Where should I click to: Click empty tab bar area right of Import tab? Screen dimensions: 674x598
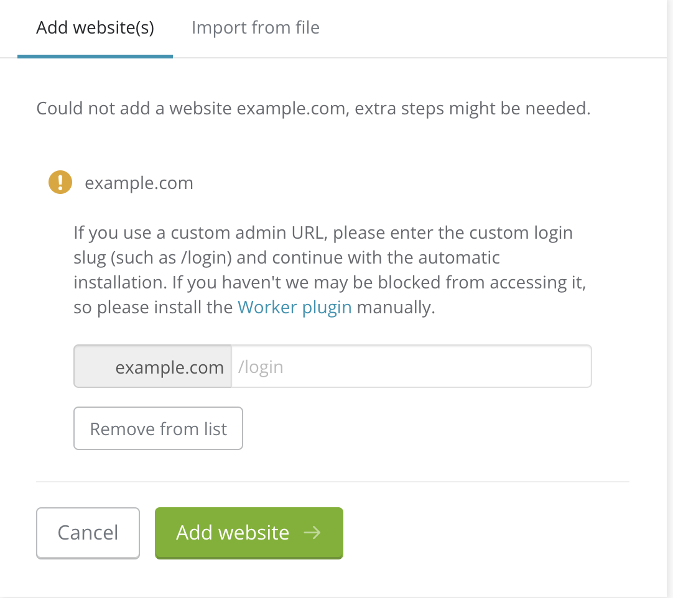pyautogui.click(x=490, y=27)
